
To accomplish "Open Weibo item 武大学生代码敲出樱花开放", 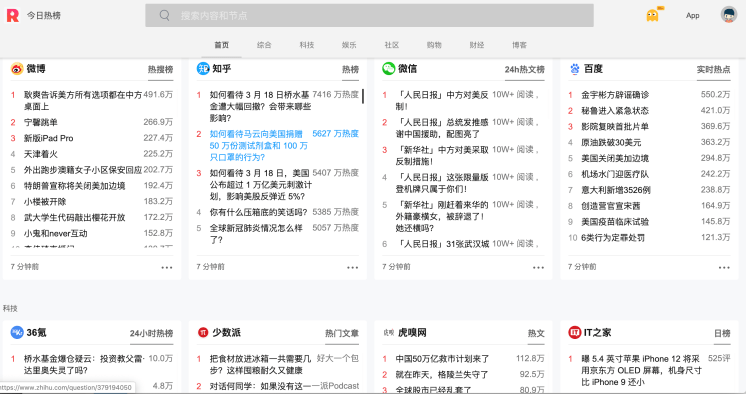I will 74,217.
